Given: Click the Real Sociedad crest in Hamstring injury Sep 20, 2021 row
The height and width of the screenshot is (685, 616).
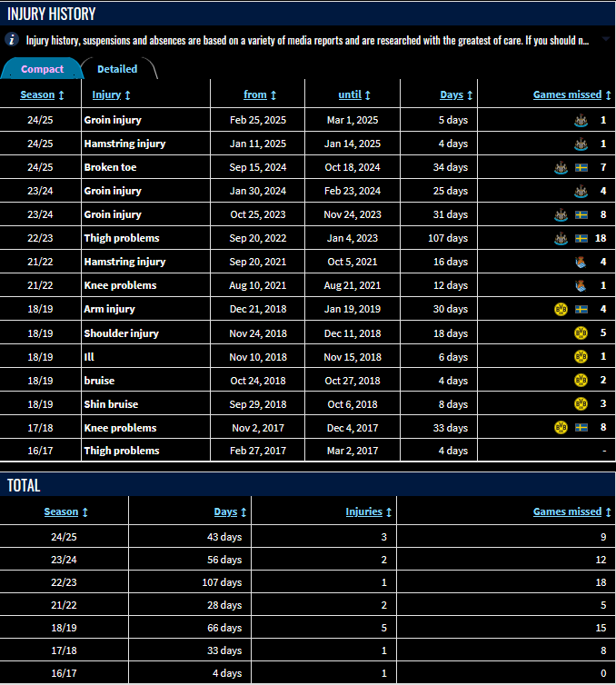Looking at the screenshot, I should coord(581,262).
